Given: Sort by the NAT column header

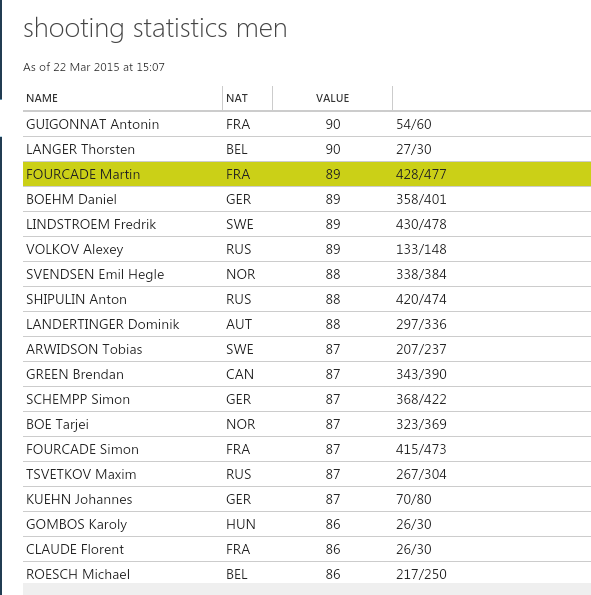Looking at the screenshot, I should point(247,98).
